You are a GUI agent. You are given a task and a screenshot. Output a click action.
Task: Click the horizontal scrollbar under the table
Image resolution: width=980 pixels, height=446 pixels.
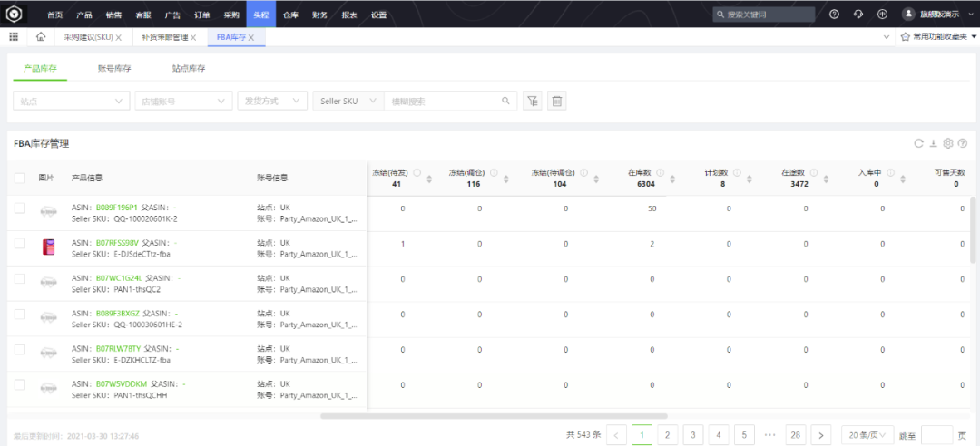(x=494, y=416)
